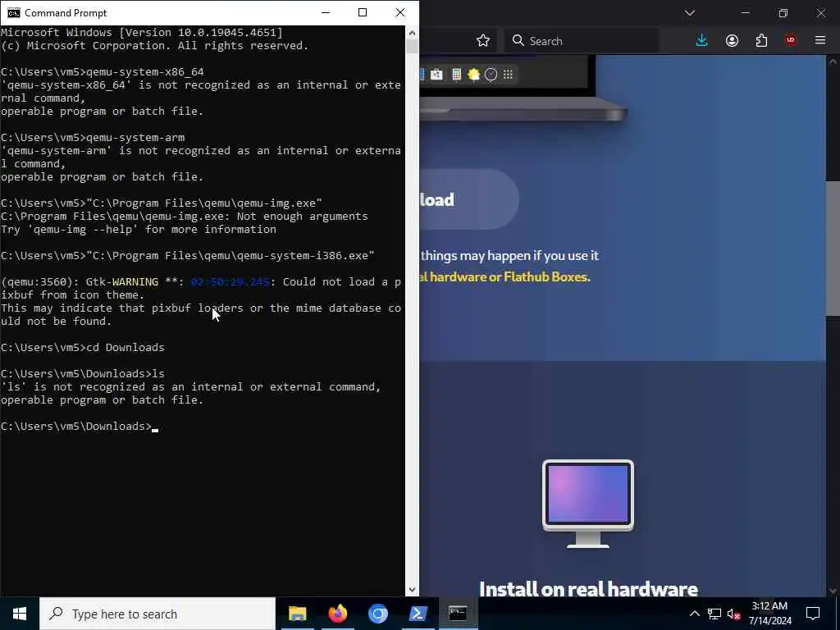Click the current C:\Users\vm5\Downloads> prompt line
840x630 pixels.
80,427
